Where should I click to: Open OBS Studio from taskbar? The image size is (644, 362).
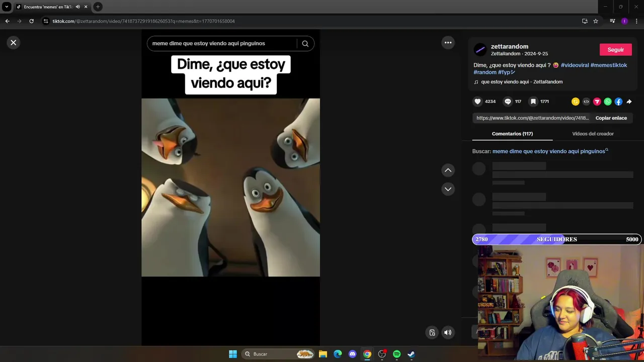382,354
